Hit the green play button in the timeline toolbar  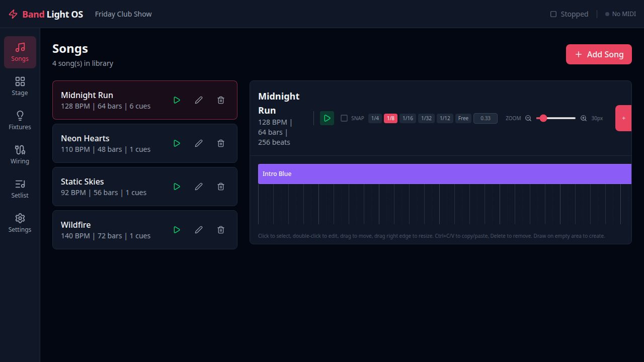click(x=327, y=118)
